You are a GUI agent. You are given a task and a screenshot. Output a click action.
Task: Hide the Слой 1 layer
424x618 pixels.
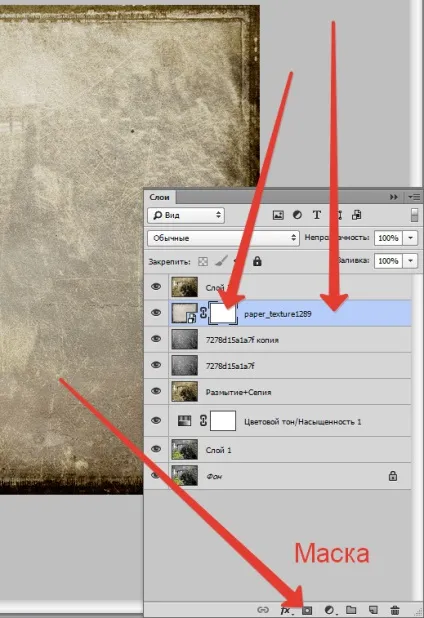point(156,449)
